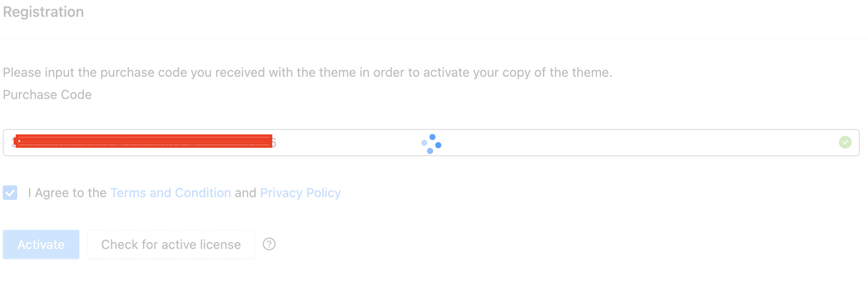Click the Activate button
Image resolution: width=868 pixels, height=288 pixels.
[41, 244]
